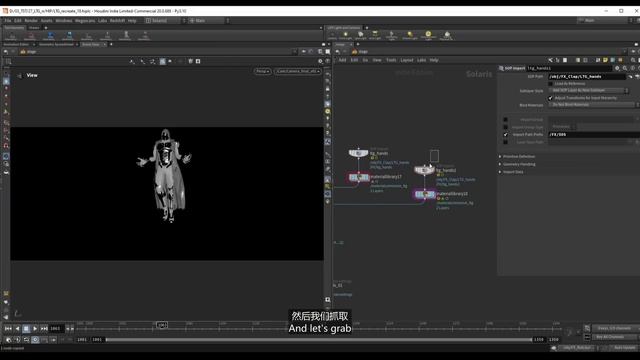Click the timeline current frame marker
Image resolution: width=640 pixels, height=360 pixels.
(x=162, y=325)
